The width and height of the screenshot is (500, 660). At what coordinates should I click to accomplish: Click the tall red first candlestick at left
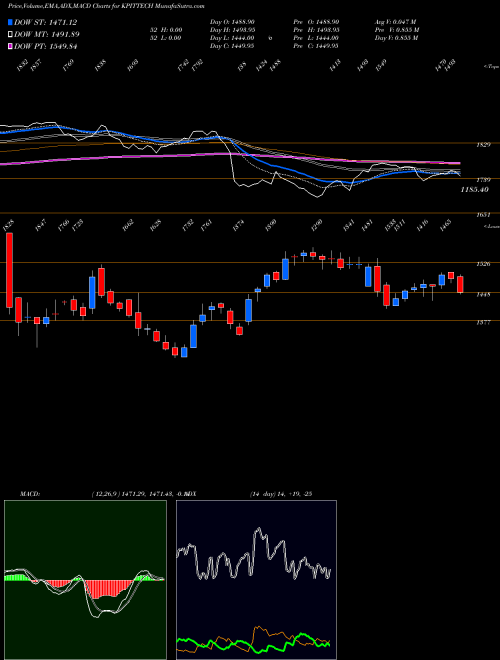pos(9,270)
